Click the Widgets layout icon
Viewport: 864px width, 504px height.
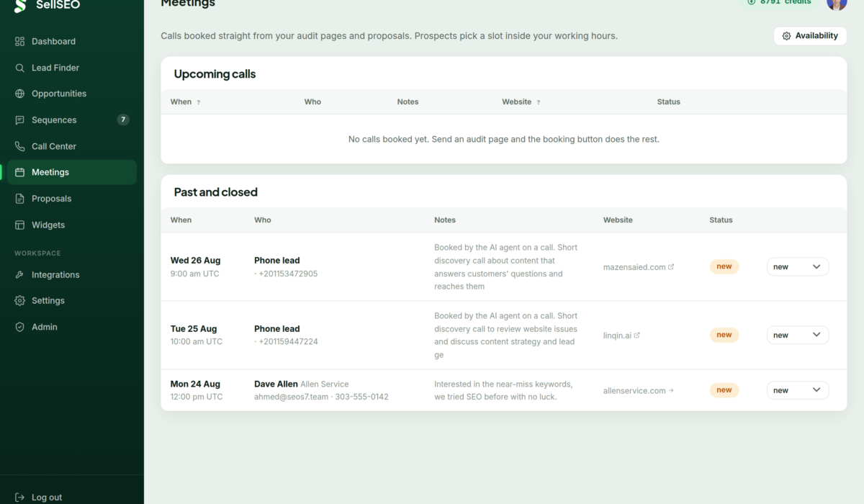(x=19, y=225)
